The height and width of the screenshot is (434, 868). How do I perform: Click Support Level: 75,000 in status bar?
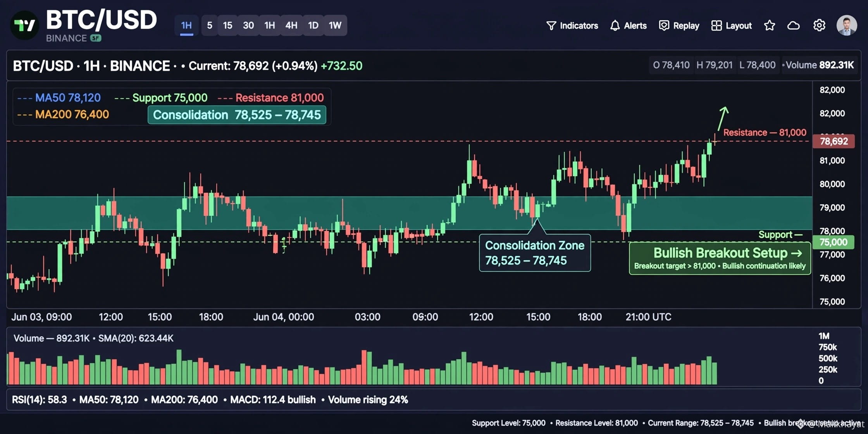(508, 423)
